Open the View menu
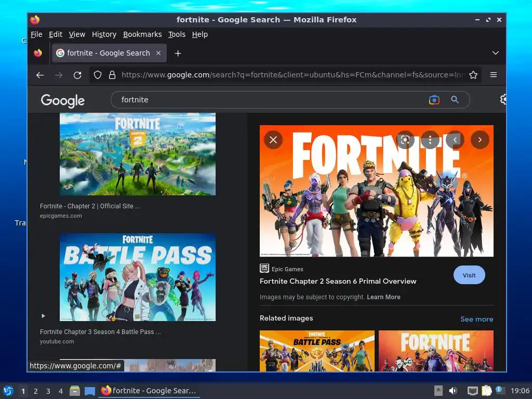 pos(77,34)
